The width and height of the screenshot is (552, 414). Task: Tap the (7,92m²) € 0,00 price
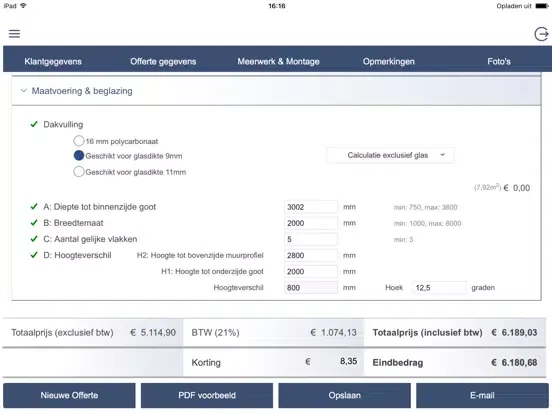click(x=502, y=188)
